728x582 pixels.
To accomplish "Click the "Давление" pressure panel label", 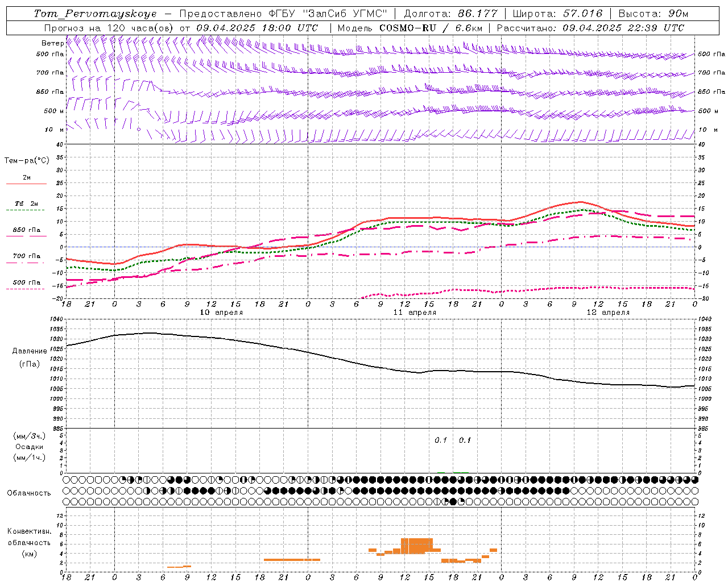I will 30,351.
